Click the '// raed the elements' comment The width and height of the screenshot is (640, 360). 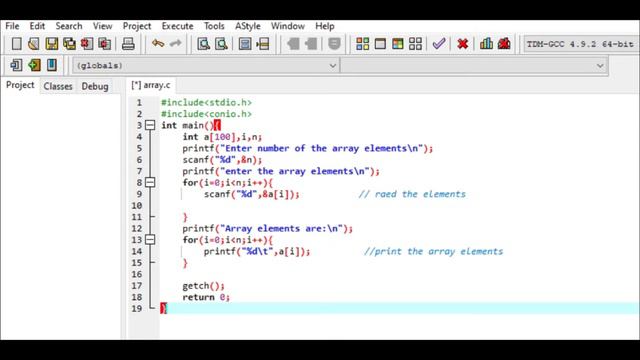(412, 194)
